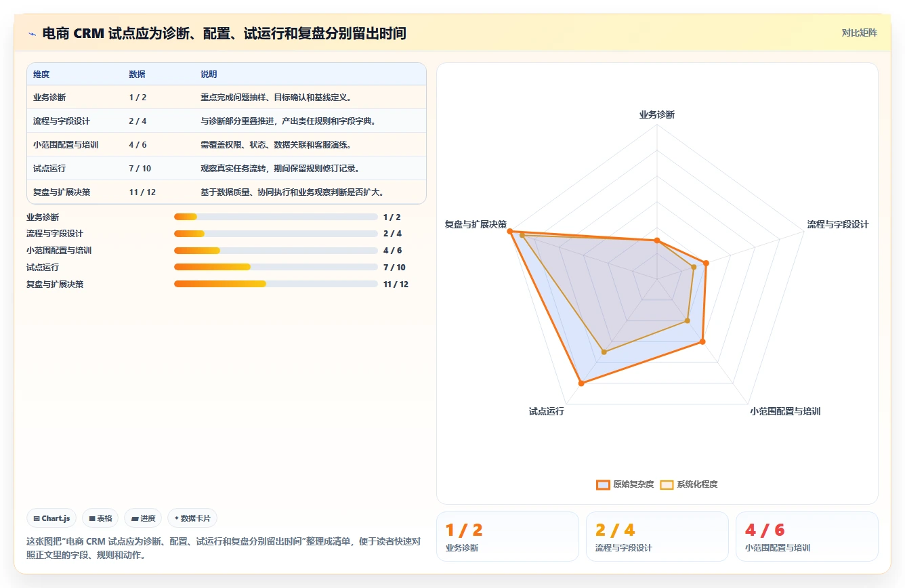Click description 重点完成问题抽样、目标确认和基线定义
Viewport: 905px width, 588px height.
point(276,98)
